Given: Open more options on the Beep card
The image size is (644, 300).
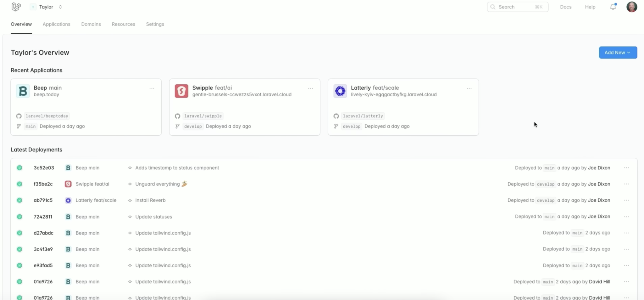Looking at the screenshot, I should tap(152, 88).
